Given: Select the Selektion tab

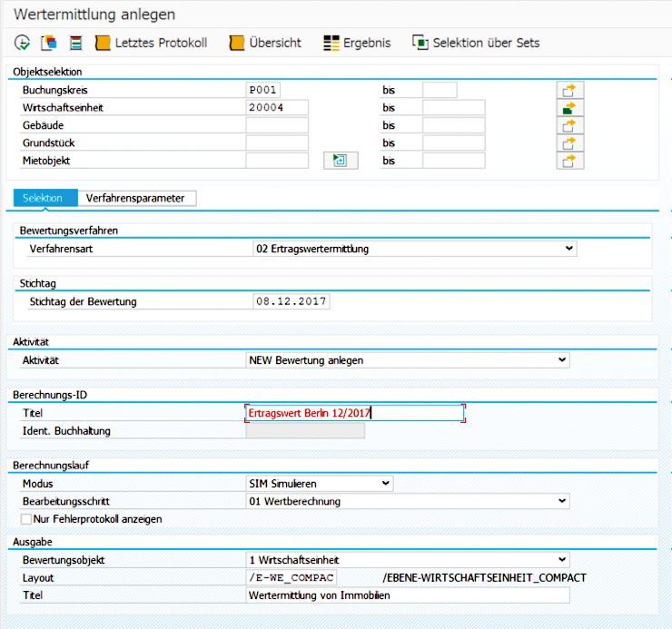Looking at the screenshot, I should pyautogui.click(x=43, y=198).
